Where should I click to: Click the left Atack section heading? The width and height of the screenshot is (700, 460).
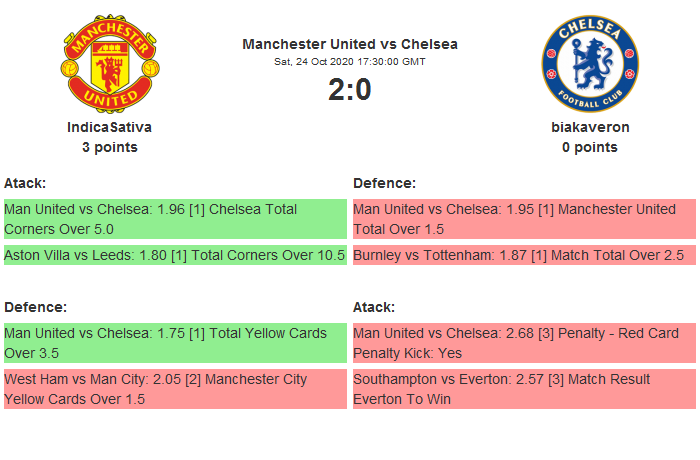click(x=25, y=183)
